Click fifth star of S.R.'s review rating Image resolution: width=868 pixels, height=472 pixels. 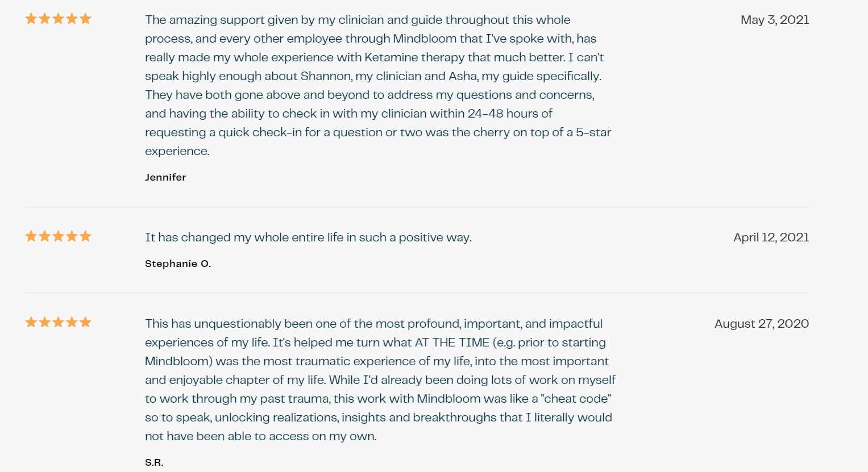point(85,323)
